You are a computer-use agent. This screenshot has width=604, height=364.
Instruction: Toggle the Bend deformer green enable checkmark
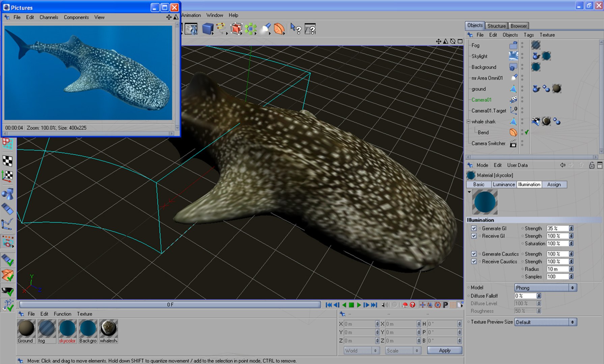click(527, 132)
